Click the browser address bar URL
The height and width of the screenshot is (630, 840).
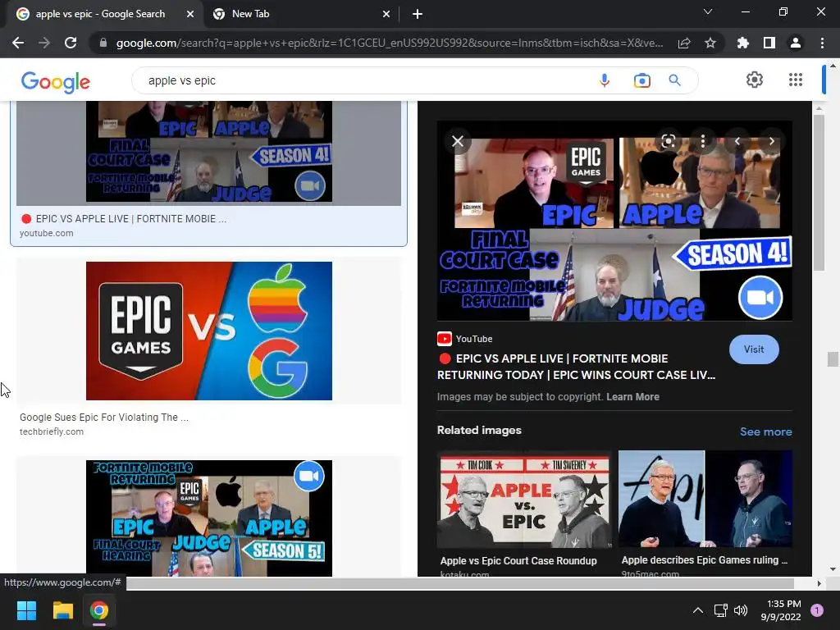[390, 43]
